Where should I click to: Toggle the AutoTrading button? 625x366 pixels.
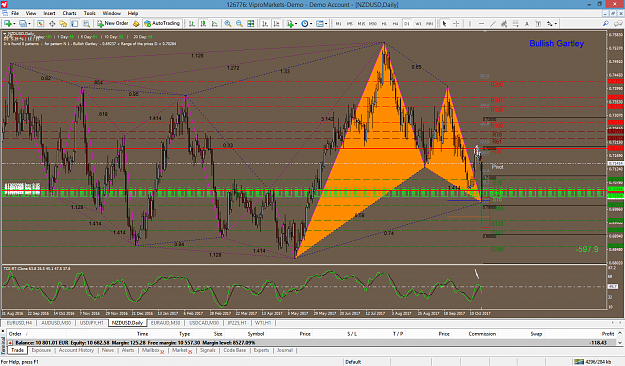(x=162, y=24)
